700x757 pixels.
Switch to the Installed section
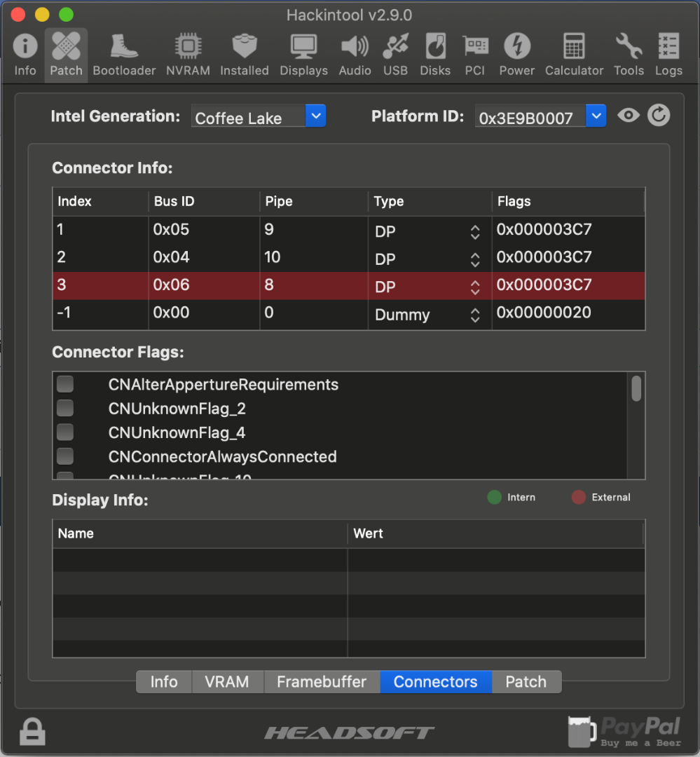244,55
